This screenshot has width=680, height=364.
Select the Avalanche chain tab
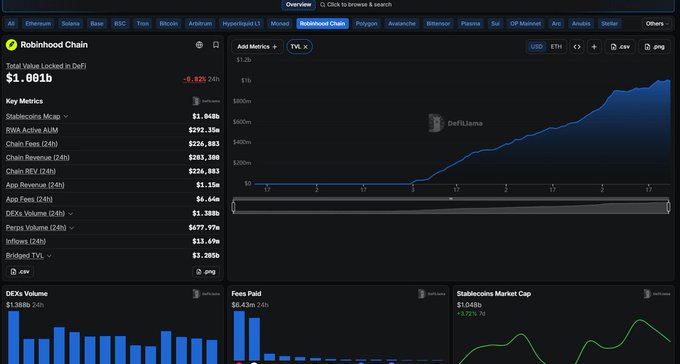pos(402,23)
